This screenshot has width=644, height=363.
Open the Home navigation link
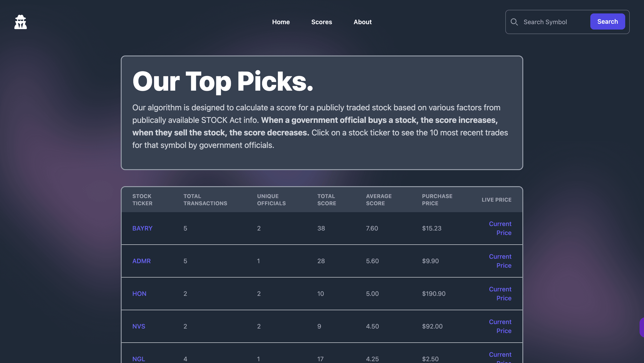pos(281,22)
